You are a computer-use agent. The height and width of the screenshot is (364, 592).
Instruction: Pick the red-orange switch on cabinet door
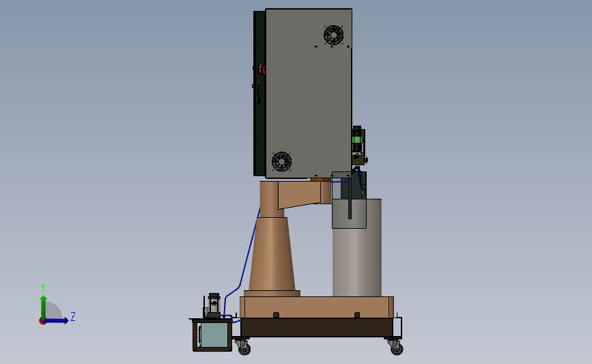click(x=262, y=69)
